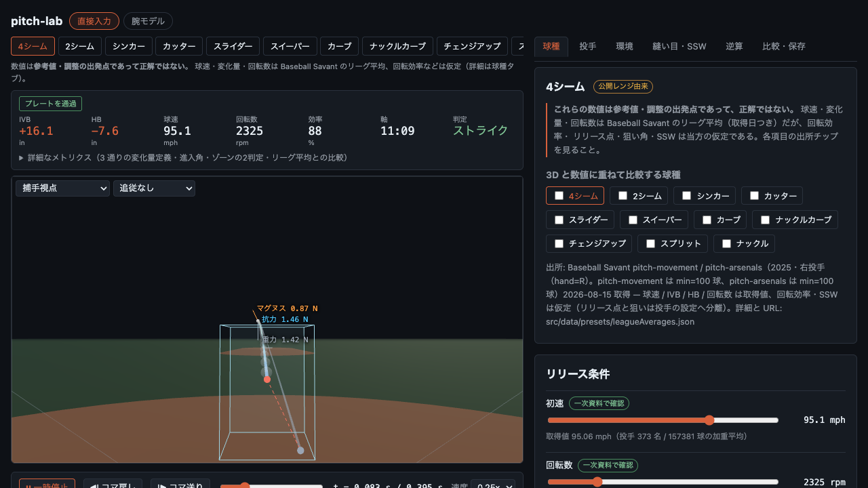The height and width of the screenshot is (488, 868).
Task: Check the スプリット comparison checkbox
Action: 650,243
